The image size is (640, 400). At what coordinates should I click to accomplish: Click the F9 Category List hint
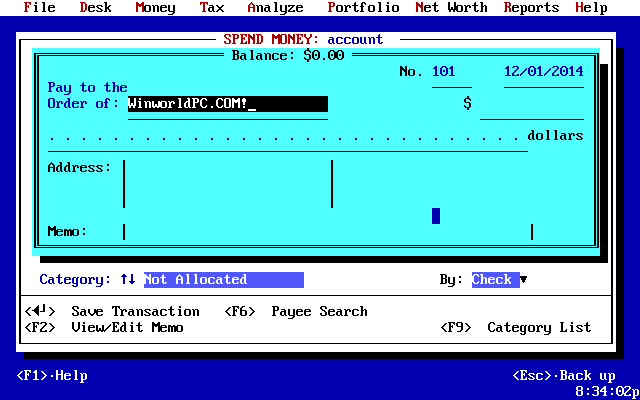[516, 328]
